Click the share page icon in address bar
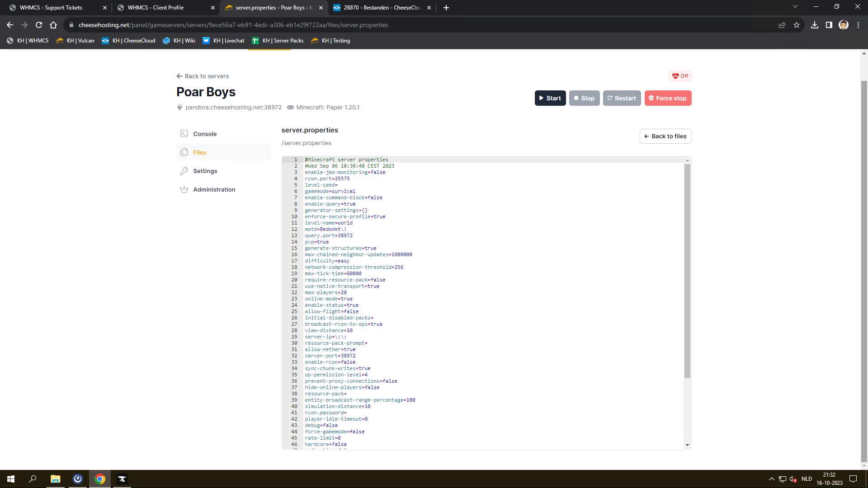Image resolution: width=868 pixels, height=488 pixels. (x=782, y=25)
